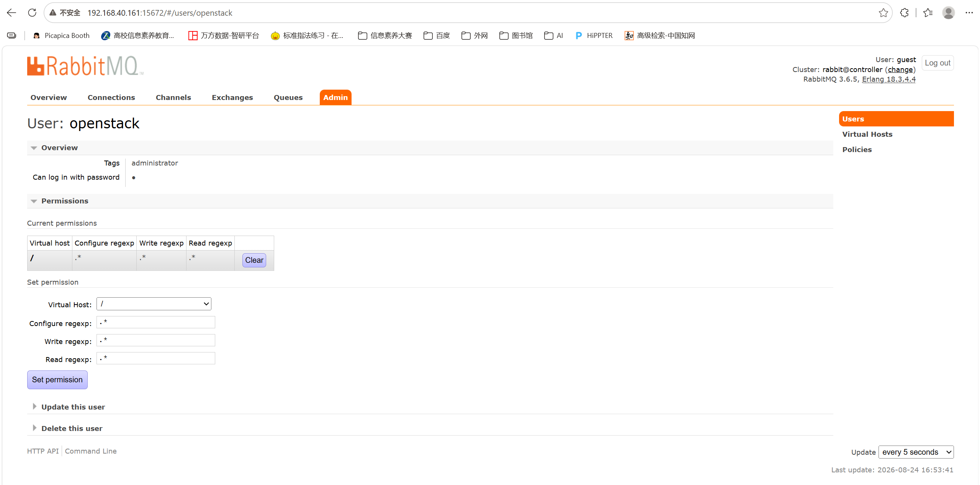Click the cluster change link
The height and width of the screenshot is (485, 980).
coord(900,70)
